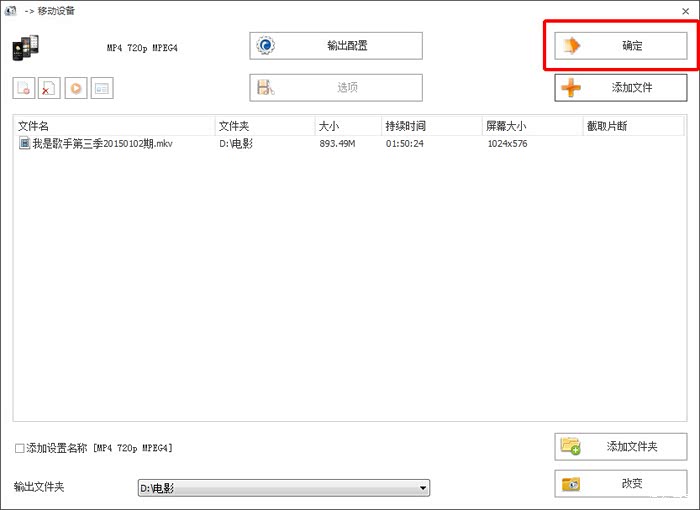
Task: Click the mobile devices icon
Action: (25, 47)
